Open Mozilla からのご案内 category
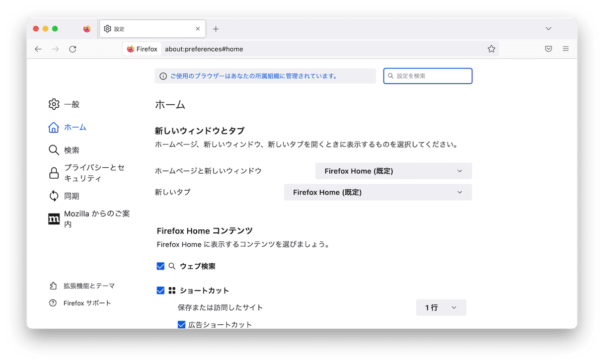604x364 pixels. [x=89, y=219]
